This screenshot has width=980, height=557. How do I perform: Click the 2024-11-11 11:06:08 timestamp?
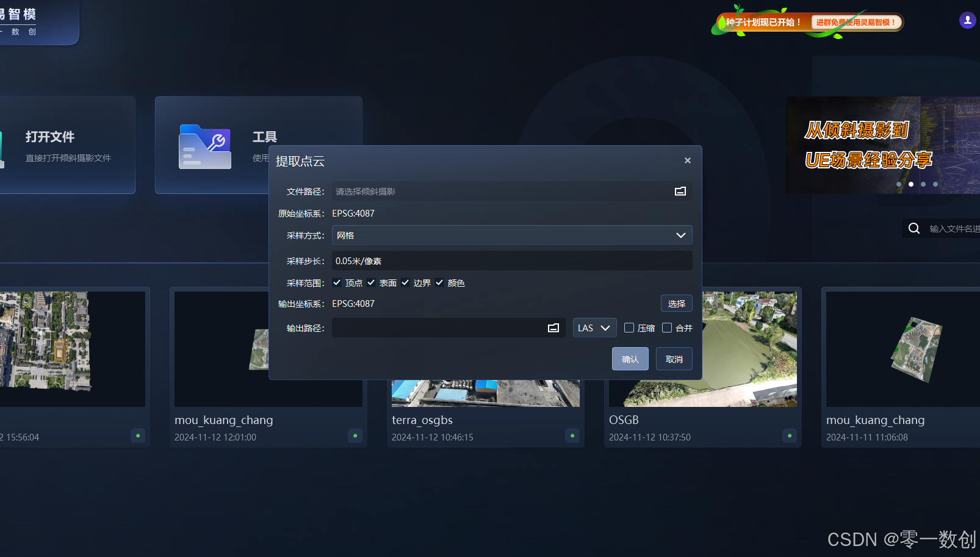point(867,437)
